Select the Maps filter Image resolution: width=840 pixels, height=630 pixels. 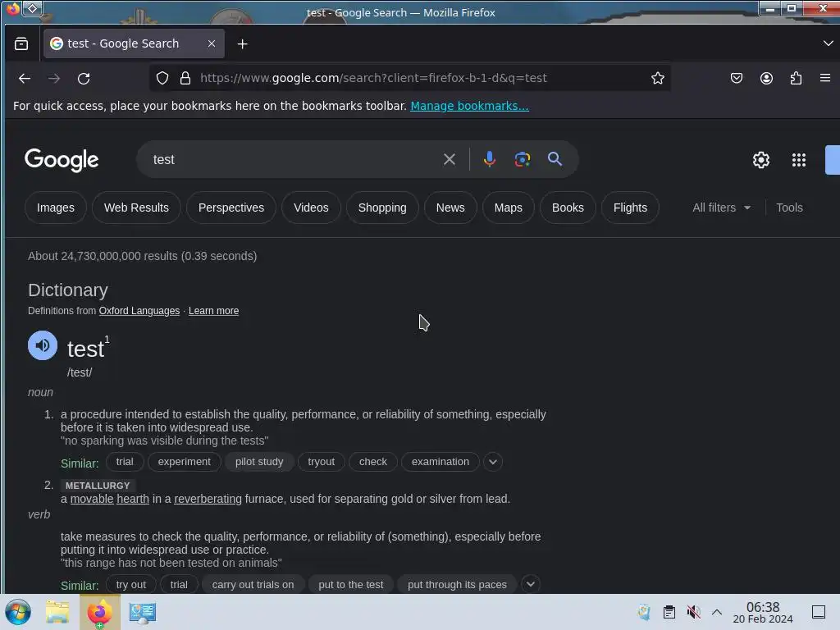pos(508,208)
